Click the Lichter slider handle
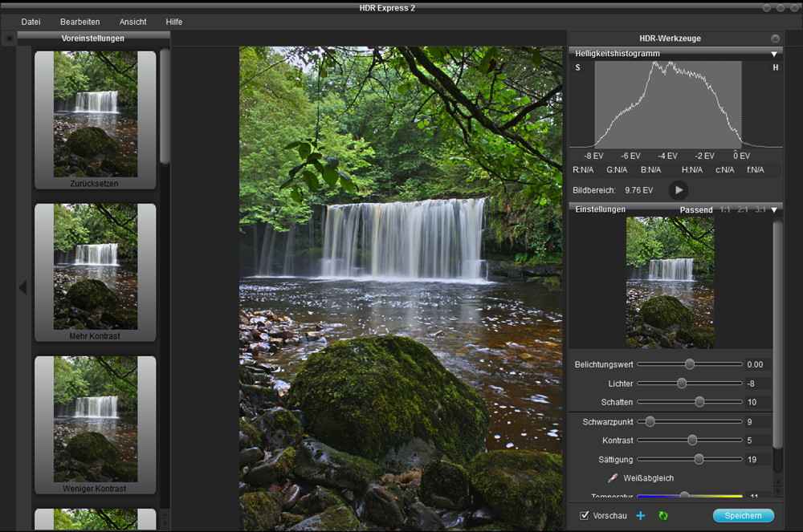Screen dimensions: 803x532 coord(682,383)
